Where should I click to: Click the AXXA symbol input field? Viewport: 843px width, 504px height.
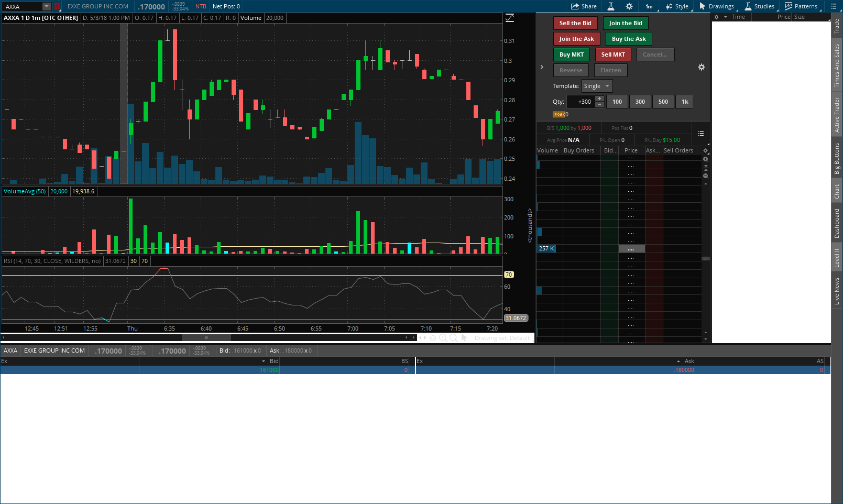click(x=23, y=6)
